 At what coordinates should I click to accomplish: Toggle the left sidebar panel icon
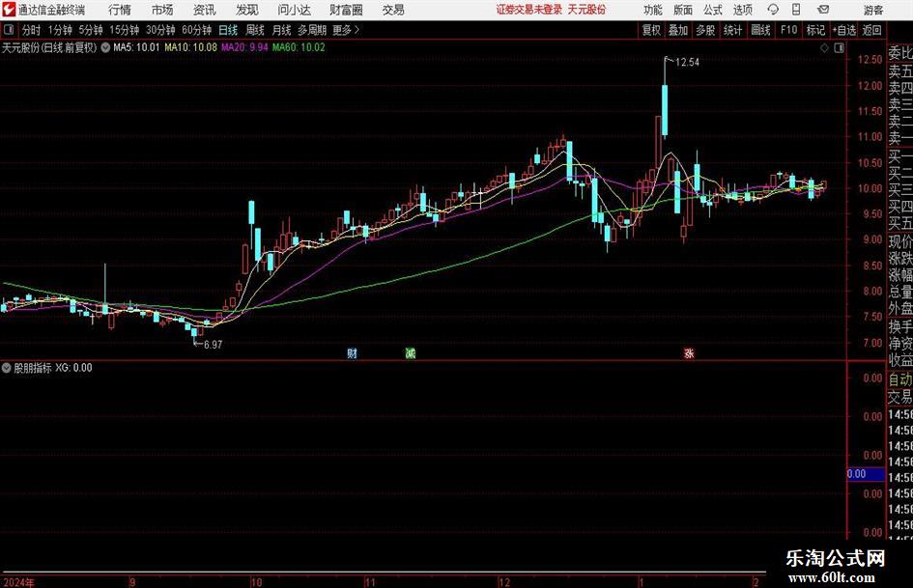tap(9, 30)
